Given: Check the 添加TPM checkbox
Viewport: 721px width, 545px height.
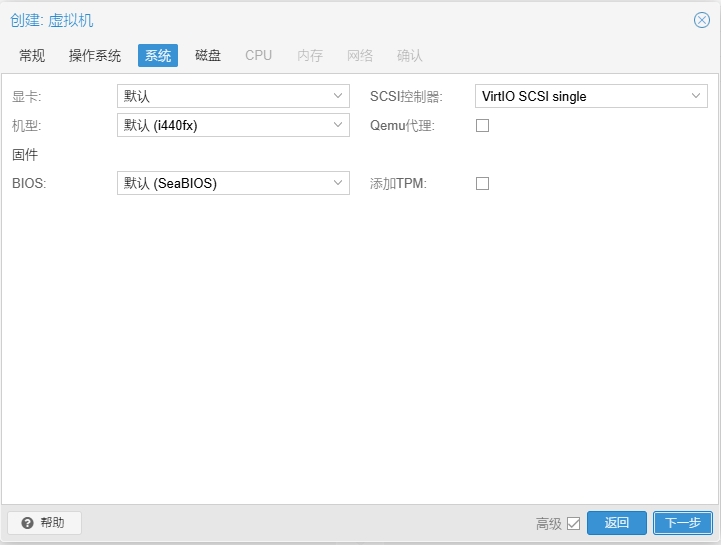Looking at the screenshot, I should pos(482,183).
